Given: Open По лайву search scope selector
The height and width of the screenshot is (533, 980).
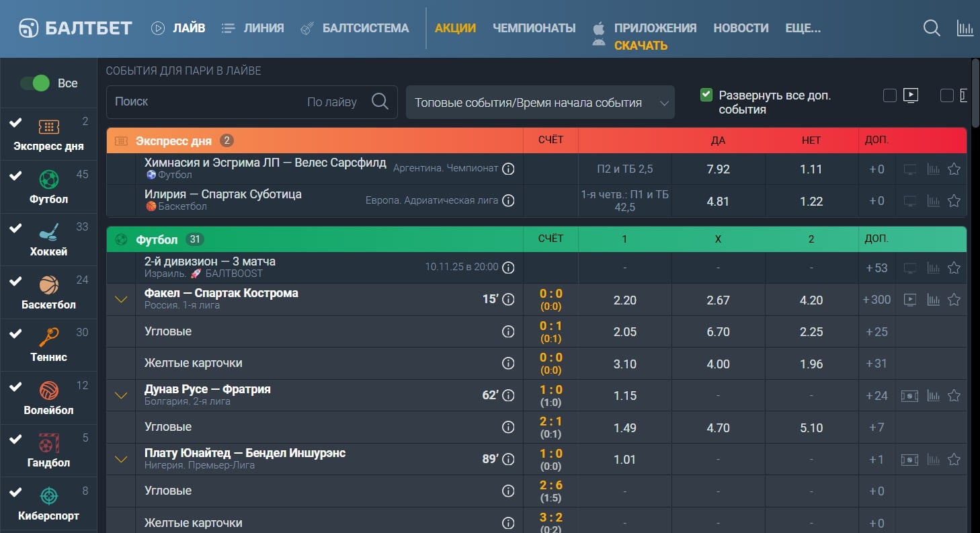Looking at the screenshot, I should pyautogui.click(x=332, y=102).
